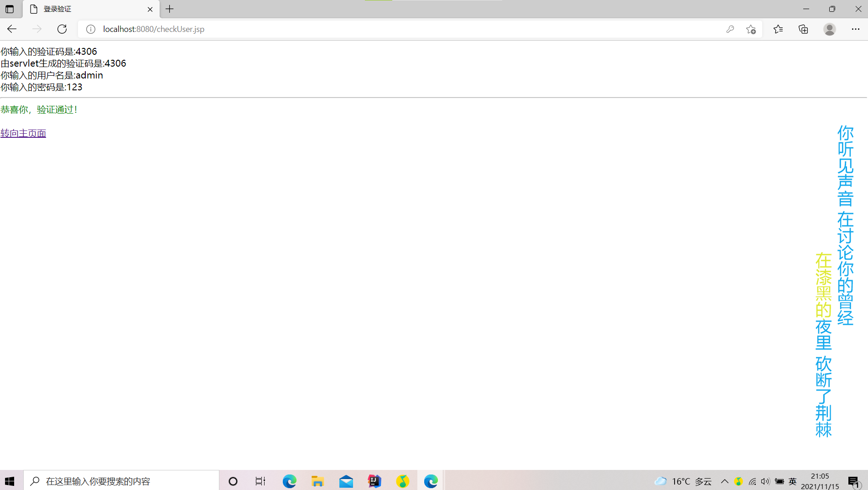The height and width of the screenshot is (490, 868).
Task: Launch the first Edge taskbar icon
Action: click(x=289, y=481)
